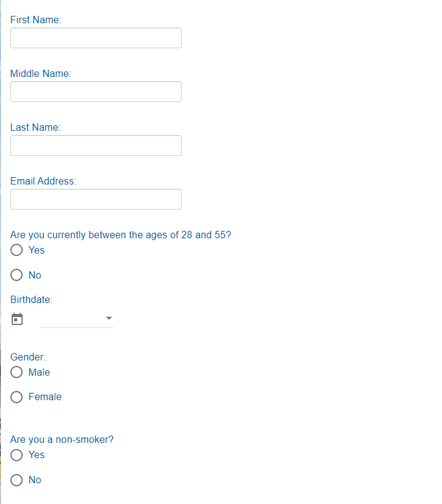The height and width of the screenshot is (504, 442).
Task: Click the "Middle Name:" label text
Action: click(40, 73)
